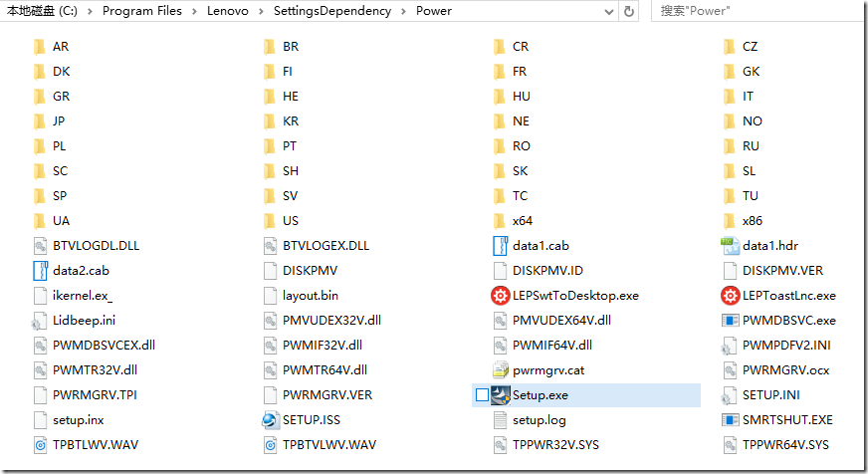Select the JP folder icon
Screen dimensions: 868x474
click(x=39, y=121)
